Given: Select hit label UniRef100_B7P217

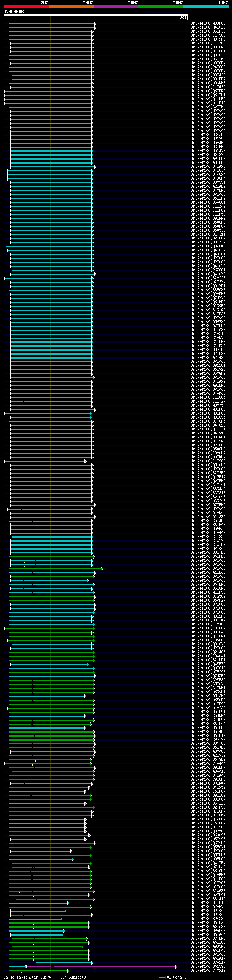Looking at the screenshot, I should [x=208, y=963].
